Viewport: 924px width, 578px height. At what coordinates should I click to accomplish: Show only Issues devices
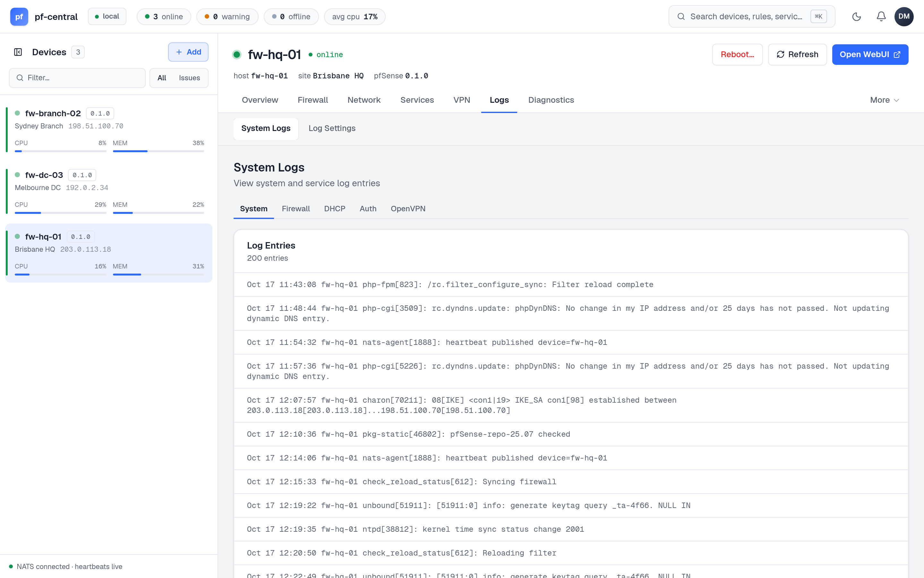pos(189,78)
